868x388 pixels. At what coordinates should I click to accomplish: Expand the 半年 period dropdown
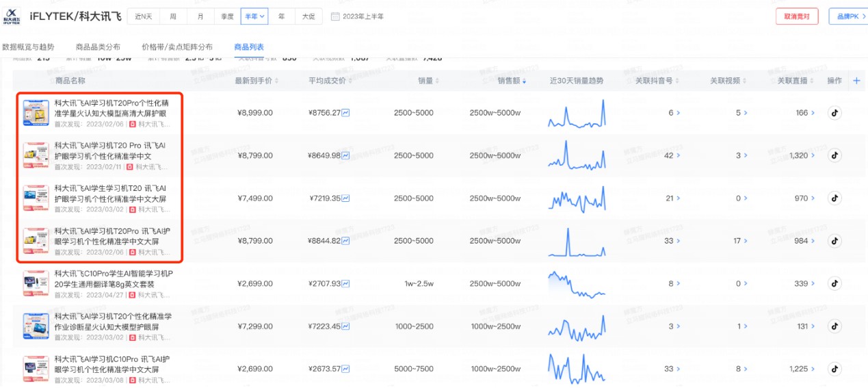click(x=254, y=16)
